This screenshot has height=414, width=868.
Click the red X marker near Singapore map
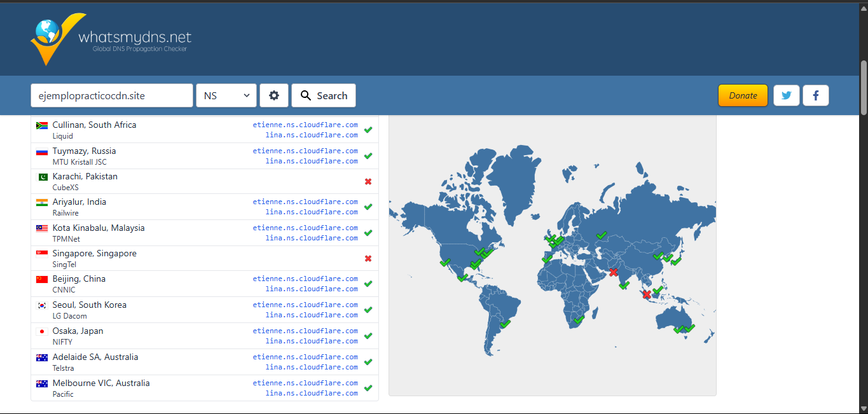coord(647,294)
